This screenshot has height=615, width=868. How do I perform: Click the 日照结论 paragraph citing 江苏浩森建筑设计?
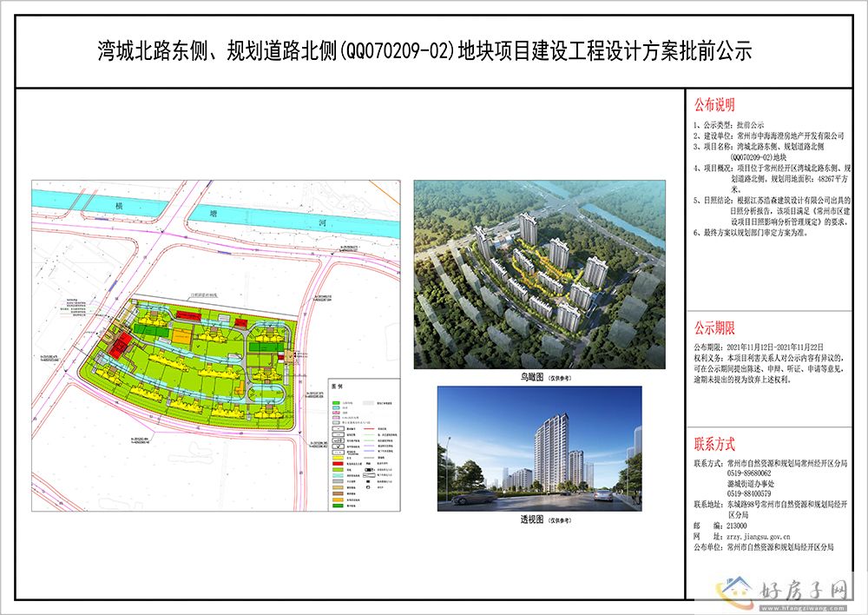coord(772,210)
